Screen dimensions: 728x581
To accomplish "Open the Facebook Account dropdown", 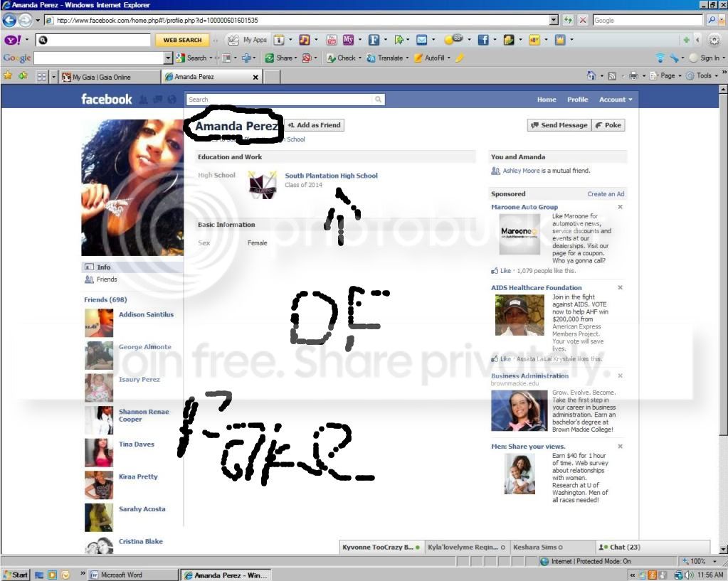I will (615, 100).
